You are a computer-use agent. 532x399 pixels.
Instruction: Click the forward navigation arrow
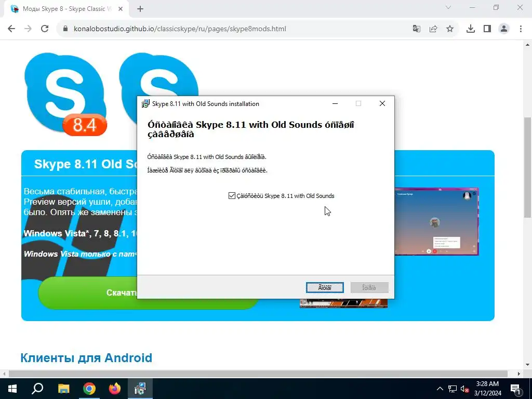click(x=28, y=29)
